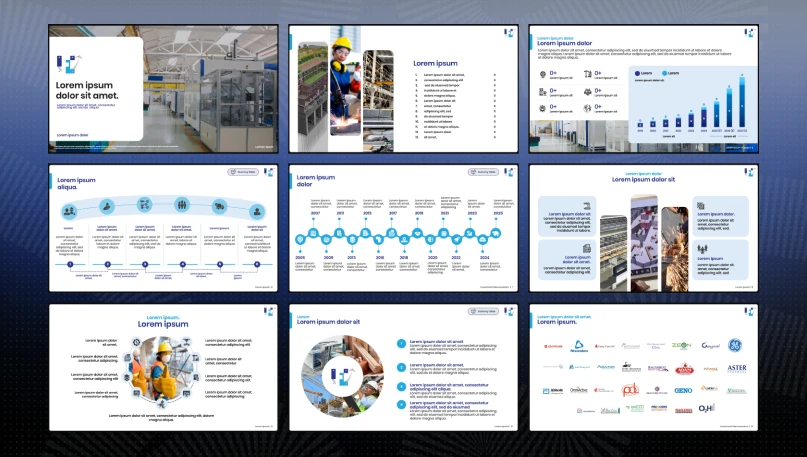Click the green ZEON logo
The height and width of the screenshot is (457, 807).
[x=681, y=346]
